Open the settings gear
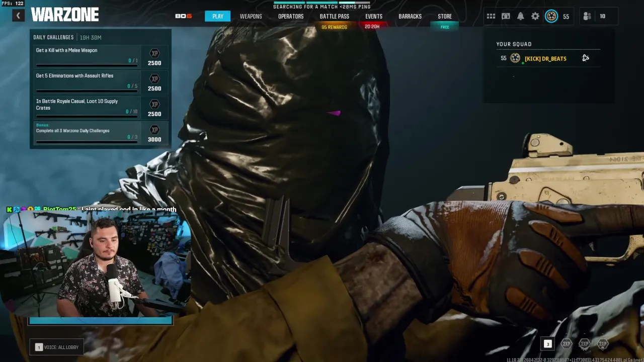Viewport: 644px width, 362px height. click(535, 16)
